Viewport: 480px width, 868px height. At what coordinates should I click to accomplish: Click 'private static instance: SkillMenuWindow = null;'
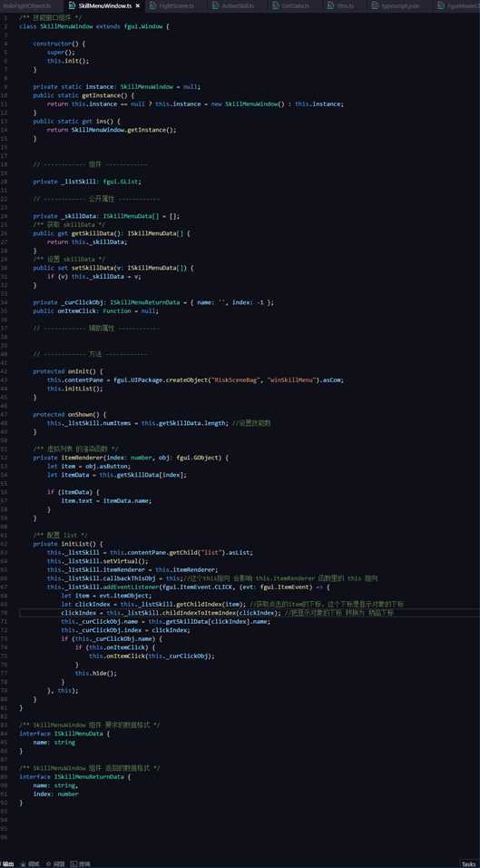117,87
